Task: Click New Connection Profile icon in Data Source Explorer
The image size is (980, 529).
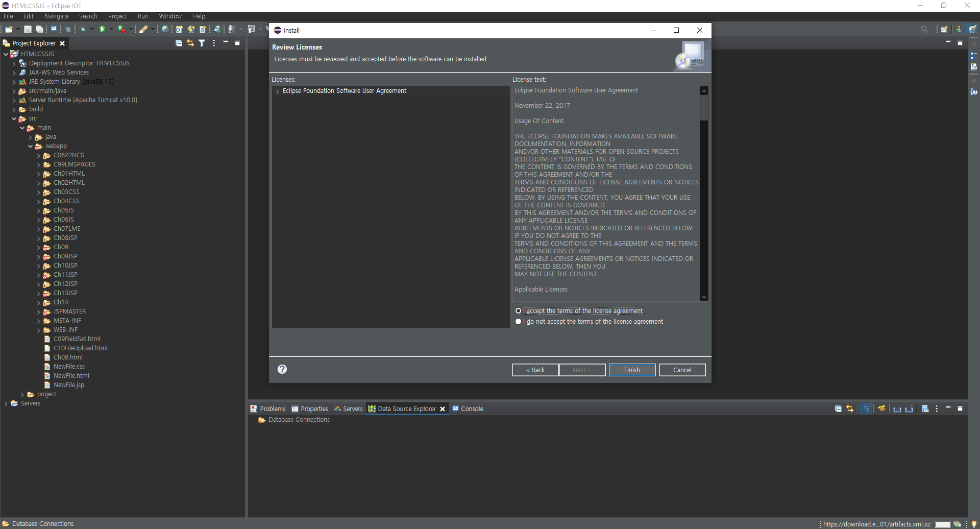Action: [881, 409]
